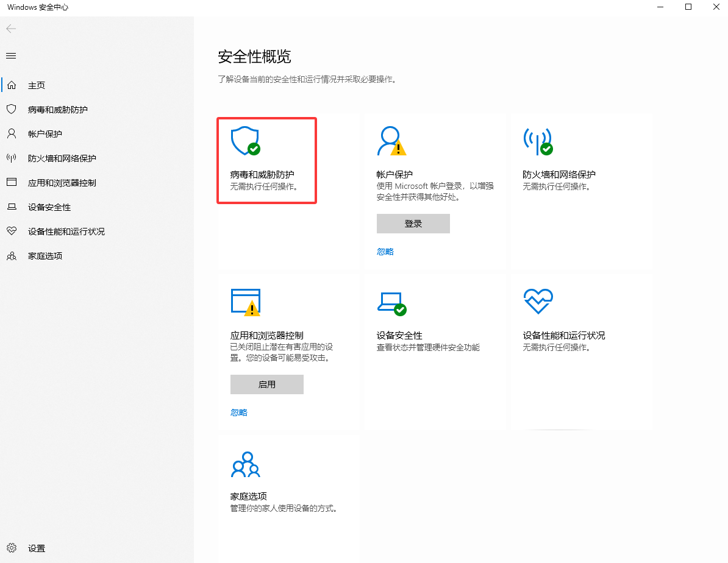Close the Windows 安全中心 window
This screenshot has width=728, height=563.
(x=716, y=7)
